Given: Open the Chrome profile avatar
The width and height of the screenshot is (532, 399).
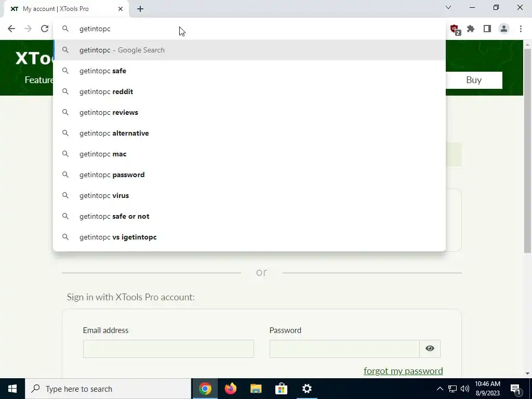Looking at the screenshot, I should tap(504, 29).
